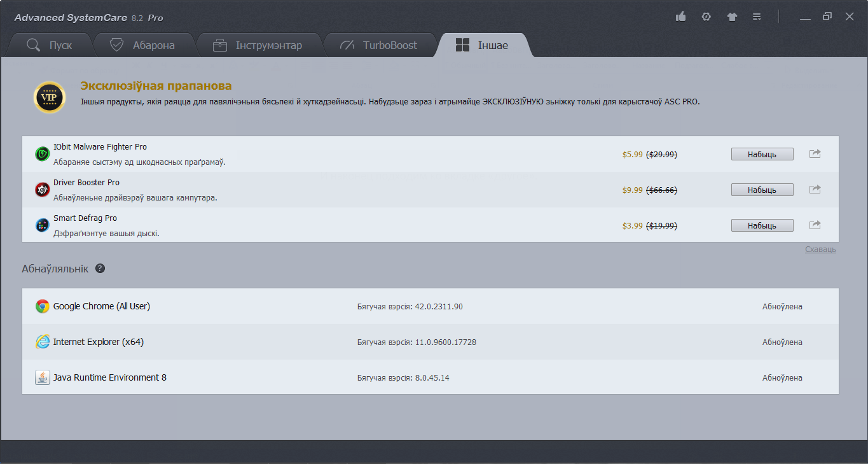Click Google Chrome (All User) row name
This screenshot has width=868, height=464.
(102, 306)
